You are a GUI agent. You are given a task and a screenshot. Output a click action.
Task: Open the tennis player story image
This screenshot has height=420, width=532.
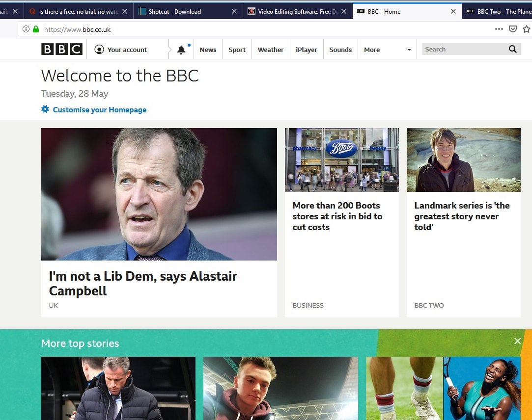(443, 388)
